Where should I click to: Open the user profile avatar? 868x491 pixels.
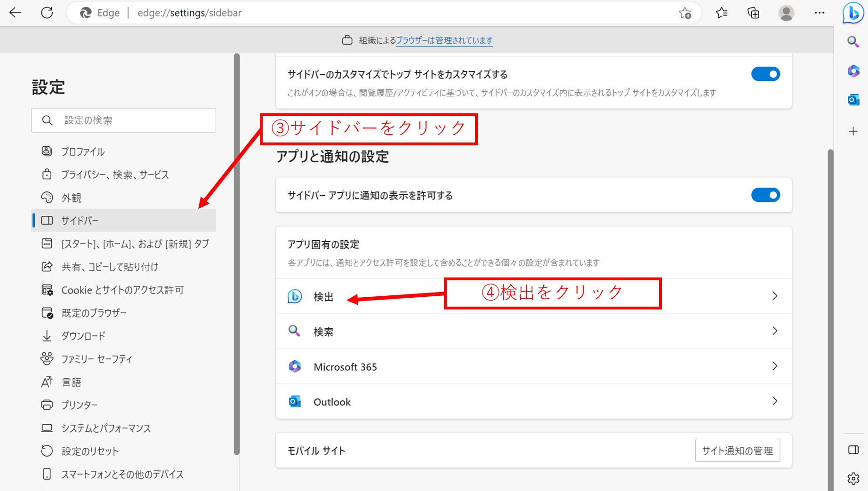tap(786, 13)
